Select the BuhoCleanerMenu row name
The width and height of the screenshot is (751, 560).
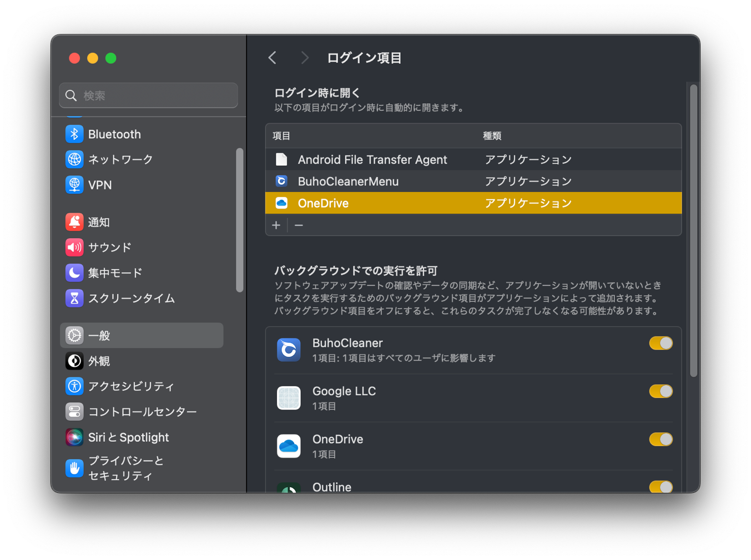348,181
